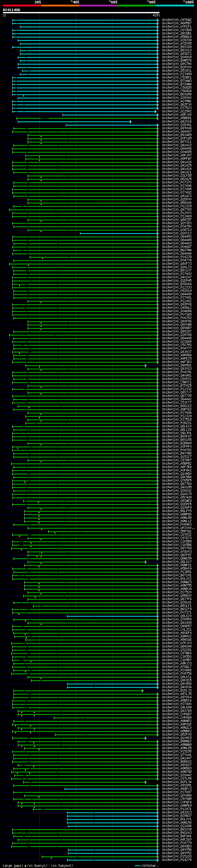This screenshot has height=868, width=197.
Task: Select the UniRef100_Q945D1 entry
Action: pyautogui.click(x=177, y=365)
